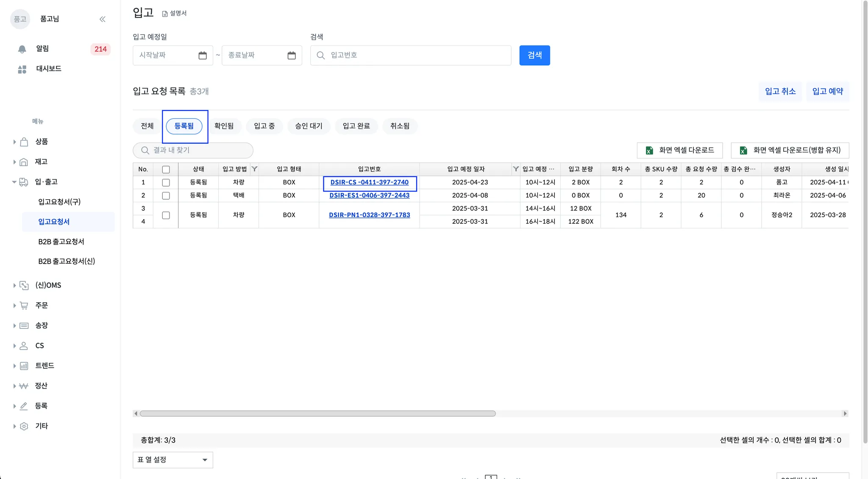868x479 pixels.
Task: Toggle the header select-all checkbox
Action: (x=166, y=170)
